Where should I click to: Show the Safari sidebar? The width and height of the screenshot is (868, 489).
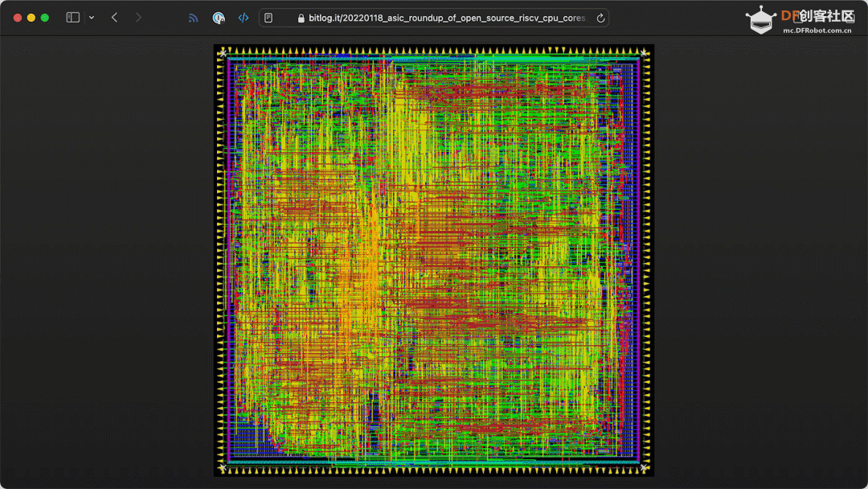point(72,18)
